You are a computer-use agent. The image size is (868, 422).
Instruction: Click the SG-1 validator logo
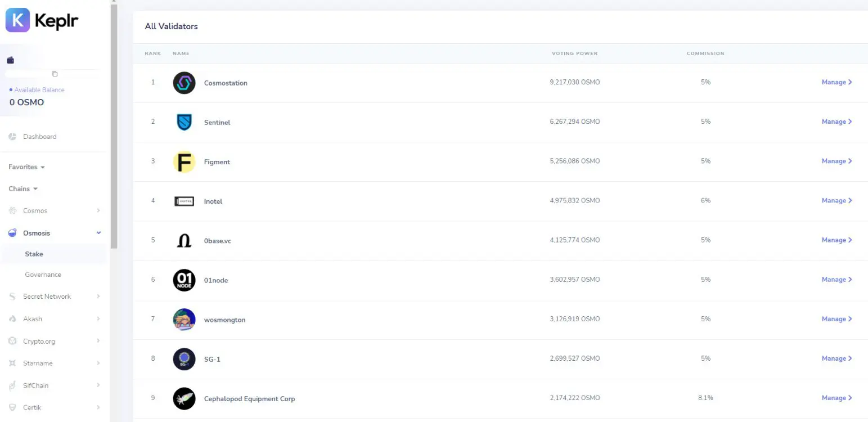184,359
